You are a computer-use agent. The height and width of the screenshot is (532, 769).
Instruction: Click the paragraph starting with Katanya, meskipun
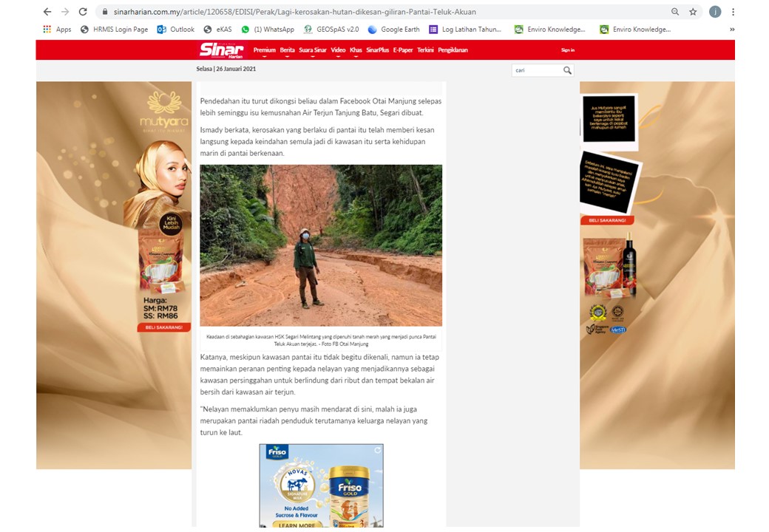pyautogui.click(x=319, y=375)
